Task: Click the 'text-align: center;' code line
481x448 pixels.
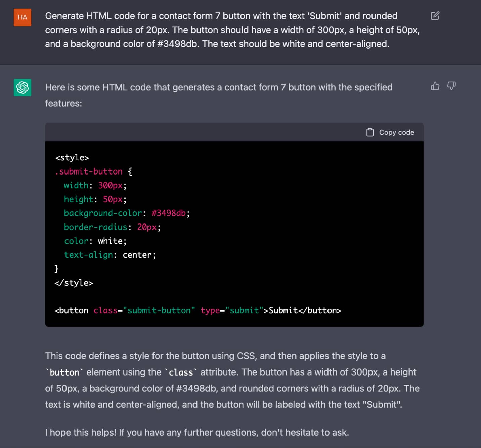Action: click(x=110, y=255)
